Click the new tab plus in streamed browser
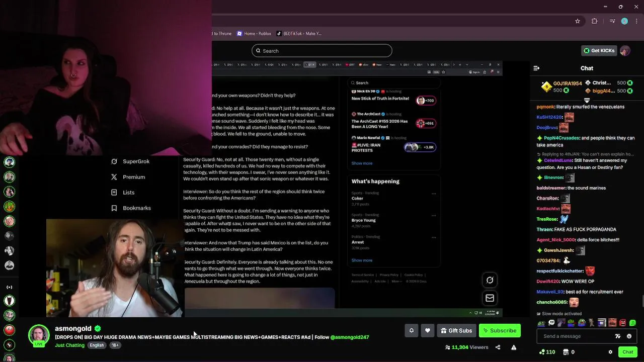Screen dimensions: 644x362 tap(459, 65)
